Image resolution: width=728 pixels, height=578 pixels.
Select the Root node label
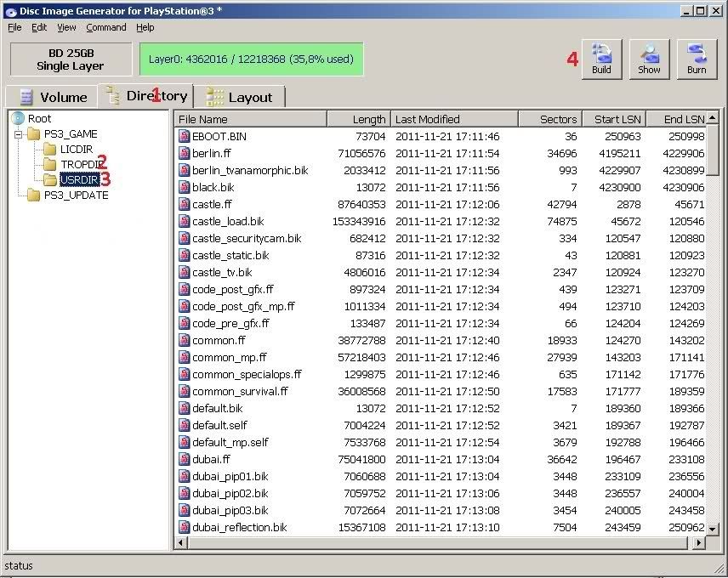point(39,118)
